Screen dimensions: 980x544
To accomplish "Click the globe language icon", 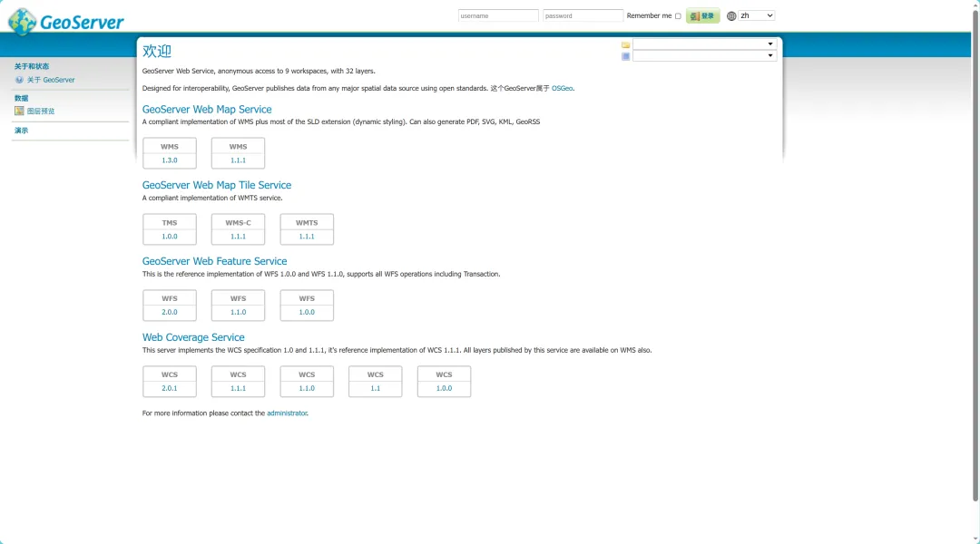I will pyautogui.click(x=731, y=15).
